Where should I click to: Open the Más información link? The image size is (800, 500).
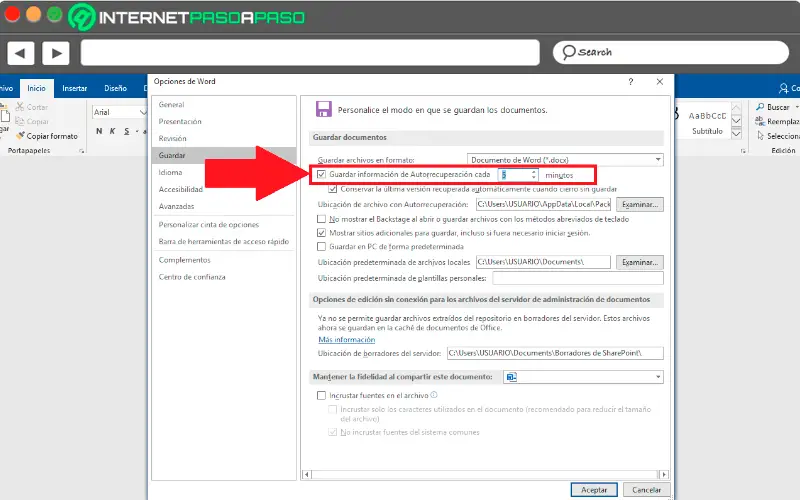pyautogui.click(x=346, y=340)
